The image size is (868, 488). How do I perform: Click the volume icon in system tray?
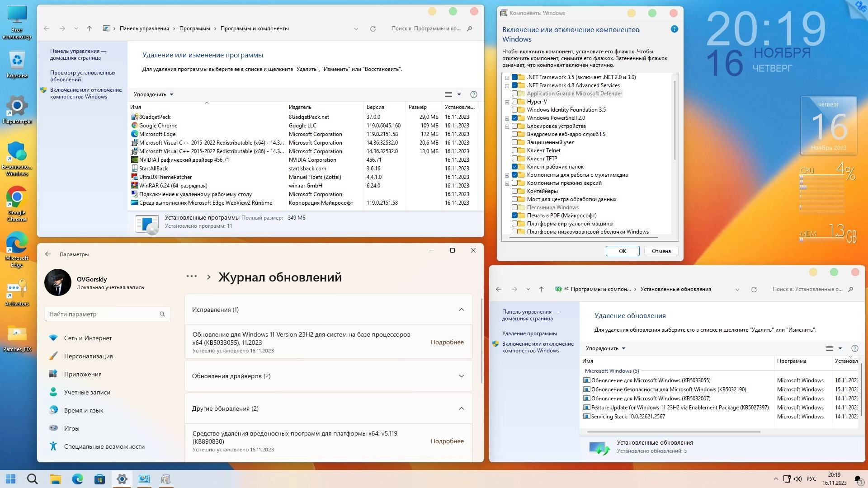coord(797,479)
